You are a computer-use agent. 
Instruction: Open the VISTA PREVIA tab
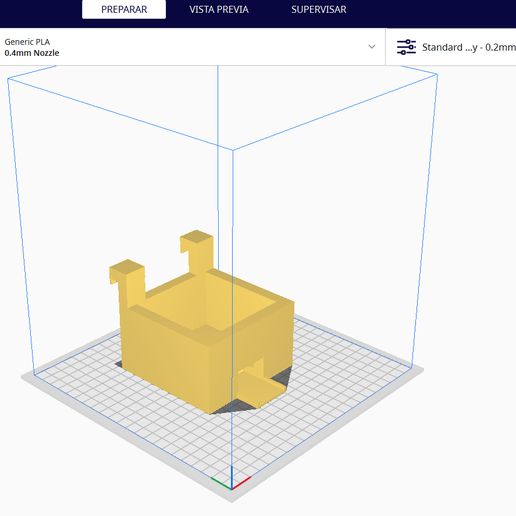pyautogui.click(x=219, y=9)
